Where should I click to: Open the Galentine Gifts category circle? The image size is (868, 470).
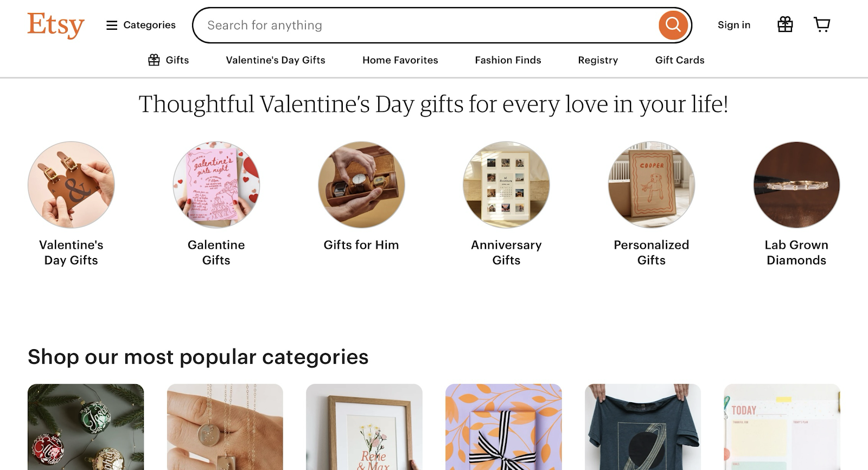tap(216, 184)
